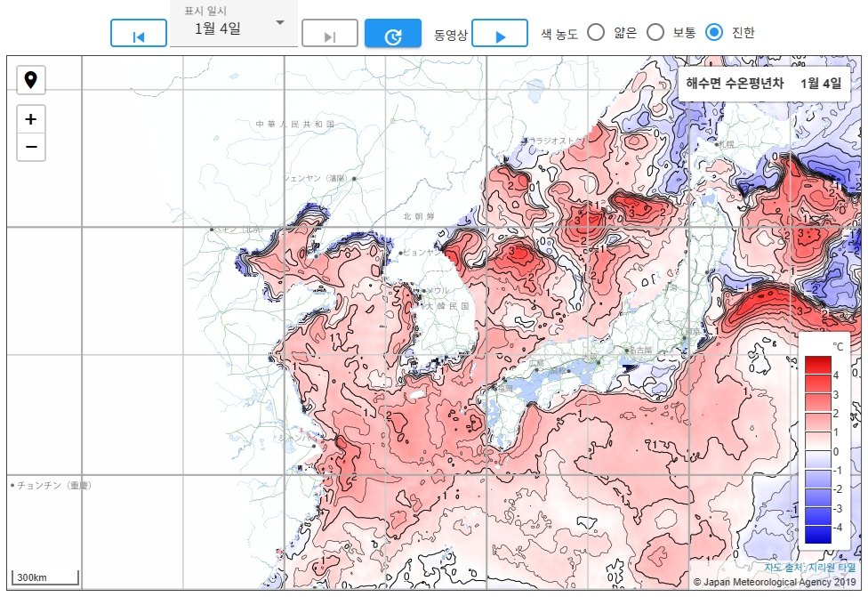This screenshot has height=597, width=868.
Task: Click the location pin marker icon
Action: pos(31,81)
